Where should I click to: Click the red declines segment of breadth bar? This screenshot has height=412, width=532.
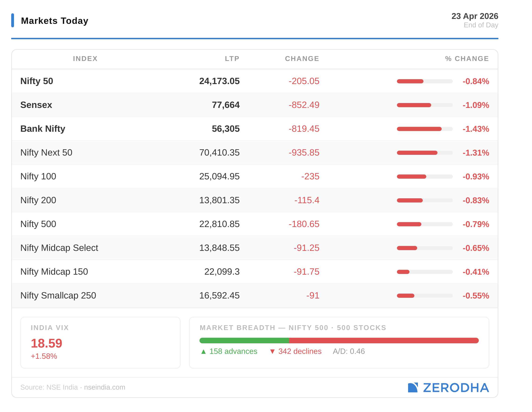384,340
